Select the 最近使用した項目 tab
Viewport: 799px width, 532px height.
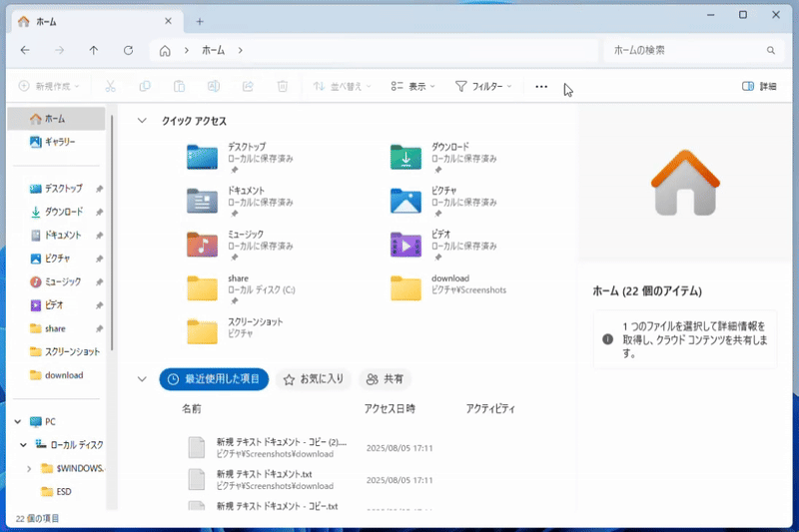tap(214, 379)
